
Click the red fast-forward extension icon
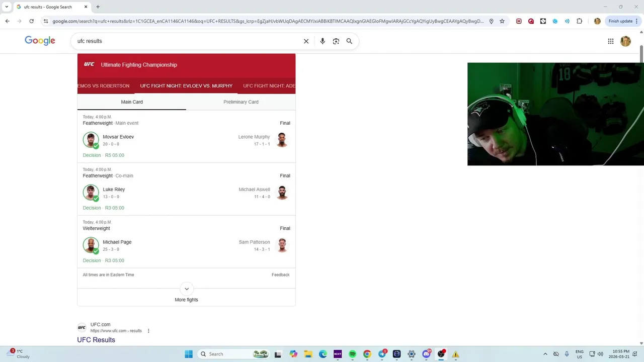click(519, 21)
